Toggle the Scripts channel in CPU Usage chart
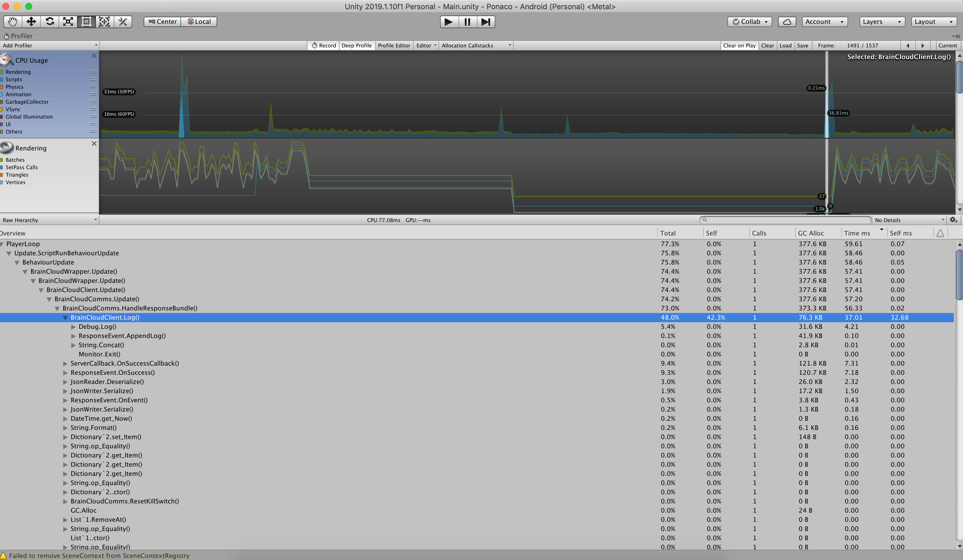Viewport: 963px width, 560px height. tap(14, 80)
